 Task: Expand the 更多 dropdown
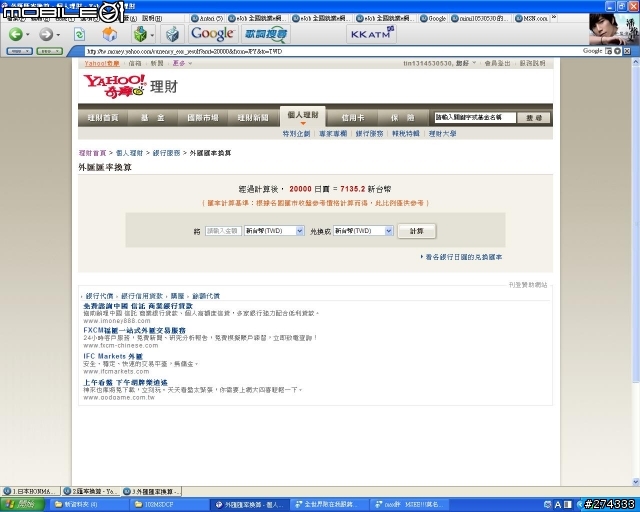(182, 63)
